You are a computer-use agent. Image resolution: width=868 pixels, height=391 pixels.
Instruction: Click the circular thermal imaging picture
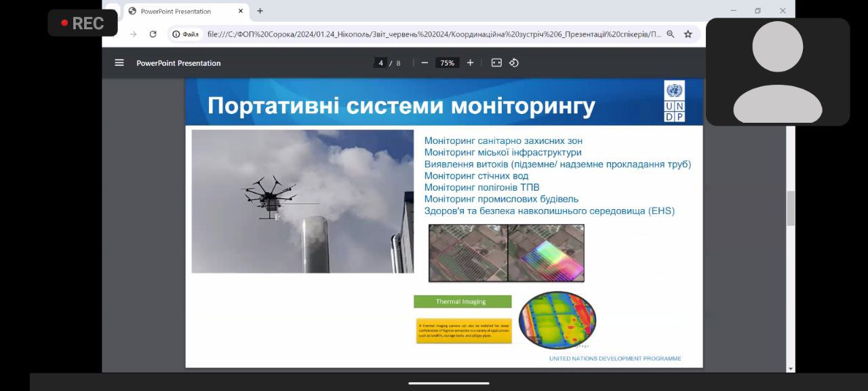coord(557,320)
